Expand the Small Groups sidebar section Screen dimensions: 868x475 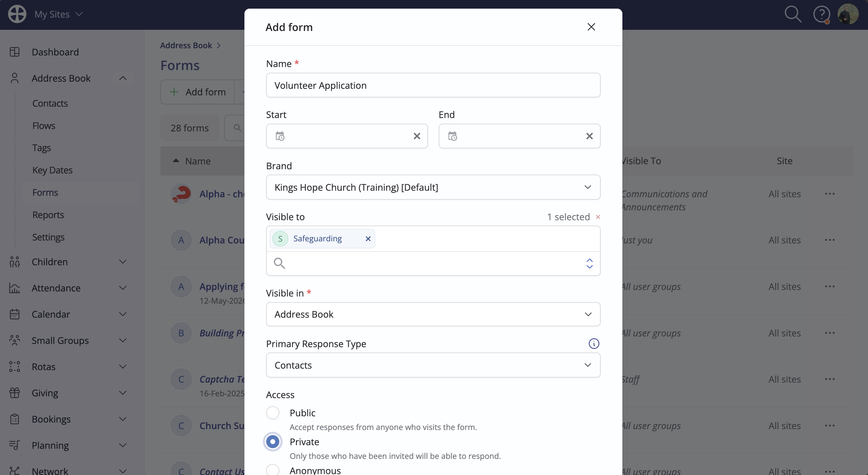point(123,340)
